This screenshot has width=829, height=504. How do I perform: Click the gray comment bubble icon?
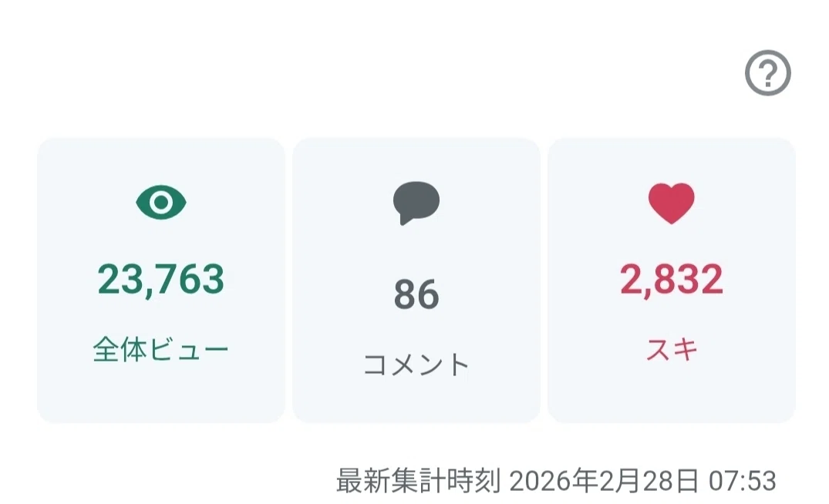point(416,203)
